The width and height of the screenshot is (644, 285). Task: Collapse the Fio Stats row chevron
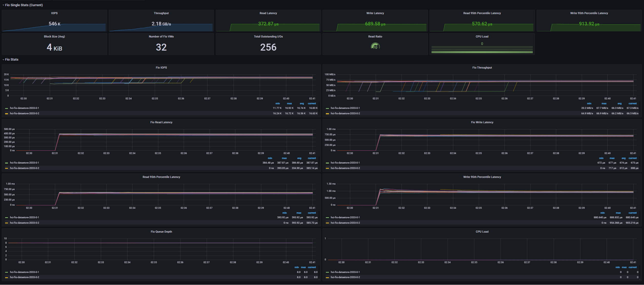pyautogui.click(x=3, y=60)
